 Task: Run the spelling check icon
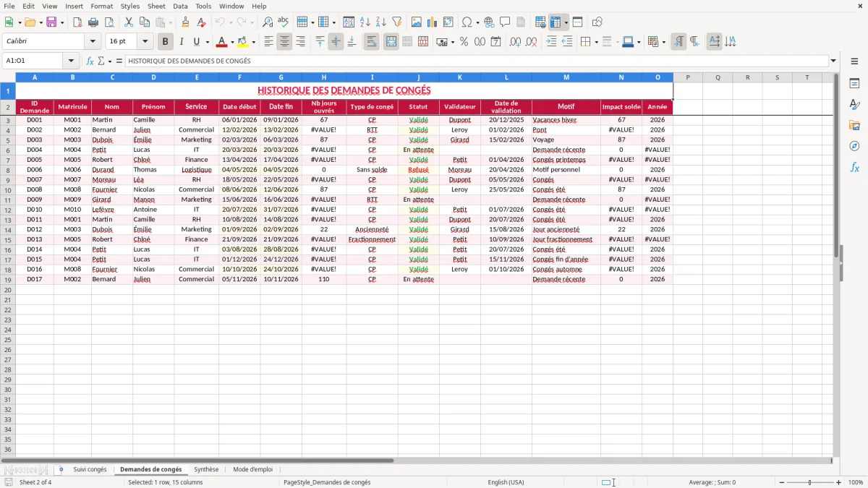pos(284,22)
